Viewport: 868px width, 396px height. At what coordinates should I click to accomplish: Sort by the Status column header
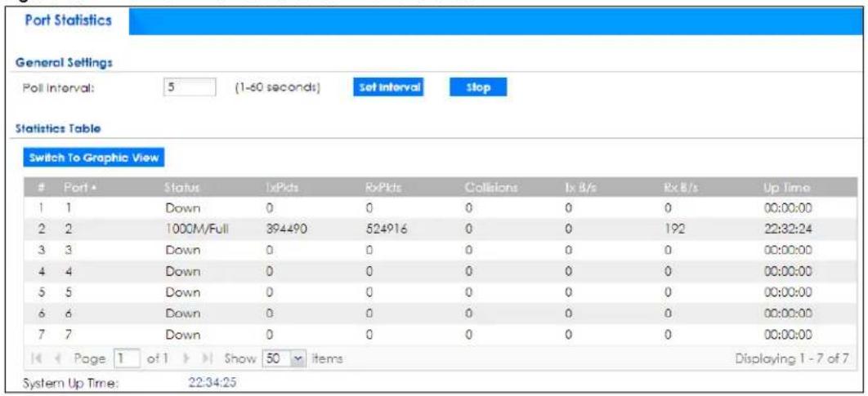point(181,188)
